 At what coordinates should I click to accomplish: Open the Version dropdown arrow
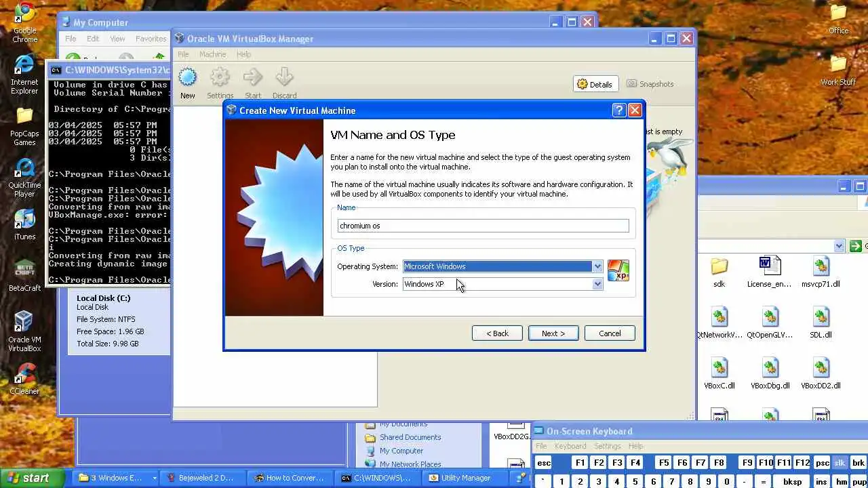click(597, 284)
